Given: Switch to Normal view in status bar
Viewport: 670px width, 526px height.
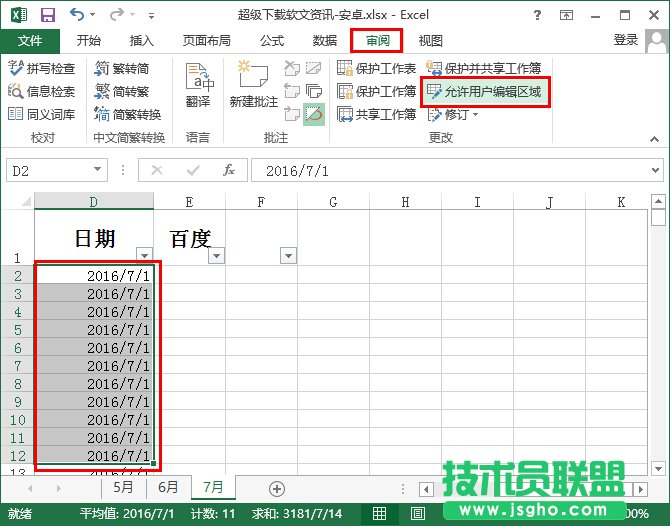Looking at the screenshot, I should click(379, 513).
